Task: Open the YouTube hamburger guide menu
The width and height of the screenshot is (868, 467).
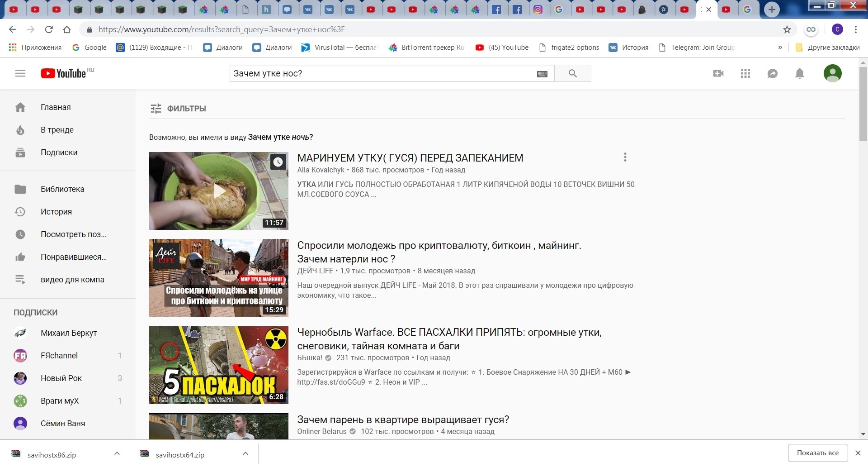Action: 20,73
